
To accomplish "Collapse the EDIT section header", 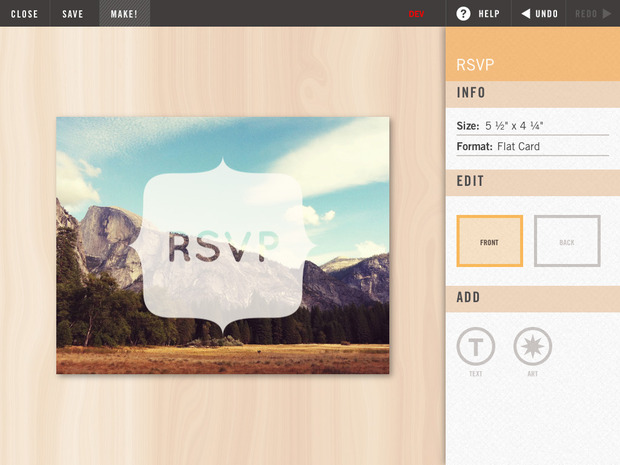I will click(532, 182).
